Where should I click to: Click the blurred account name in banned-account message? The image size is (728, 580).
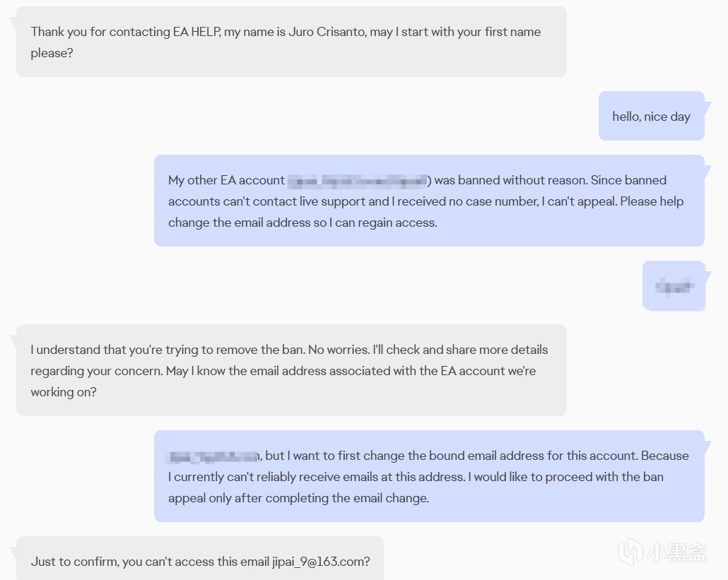357,181
